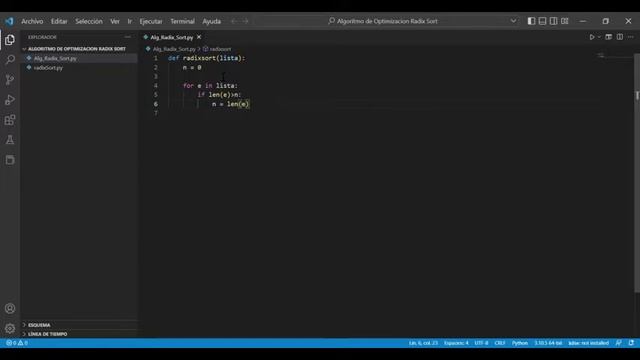The width and height of the screenshot is (640, 360).
Task: Change indentation via Espacios: 4
Action: coord(456,343)
